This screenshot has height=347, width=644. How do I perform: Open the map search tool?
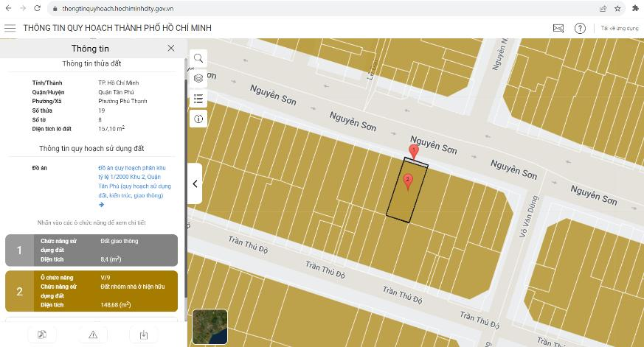[x=198, y=58]
